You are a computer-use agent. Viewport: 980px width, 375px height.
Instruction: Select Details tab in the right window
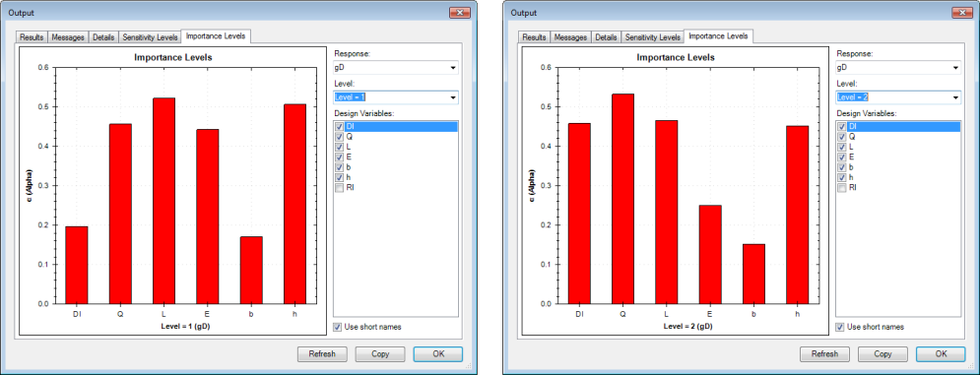click(x=606, y=37)
